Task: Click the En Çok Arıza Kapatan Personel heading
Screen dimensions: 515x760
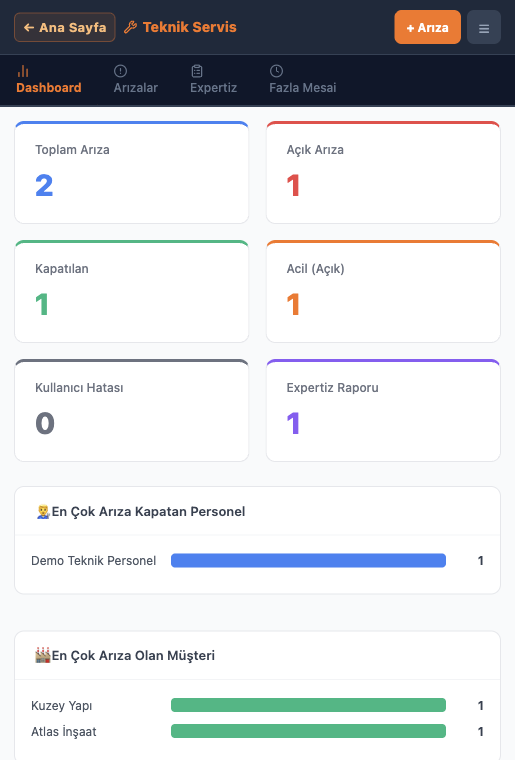Action: coord(148,511)
